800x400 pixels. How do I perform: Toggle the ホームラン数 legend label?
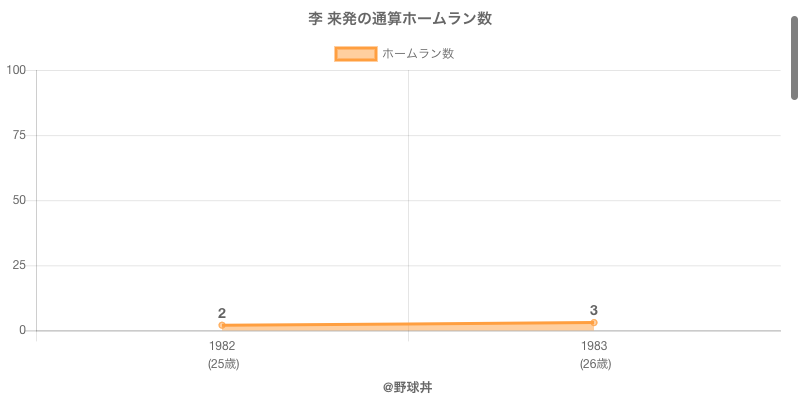[418, 54]
